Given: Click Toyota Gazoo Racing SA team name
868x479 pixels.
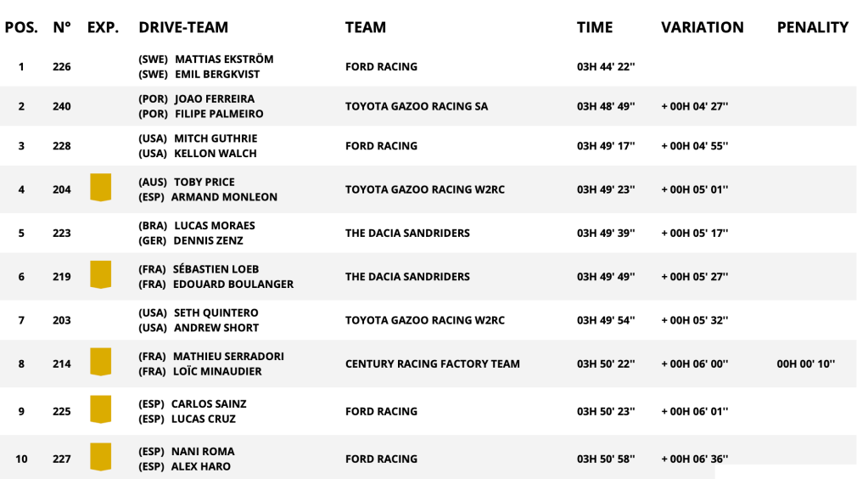Looking at the screenshot, I should pos(417,106).
